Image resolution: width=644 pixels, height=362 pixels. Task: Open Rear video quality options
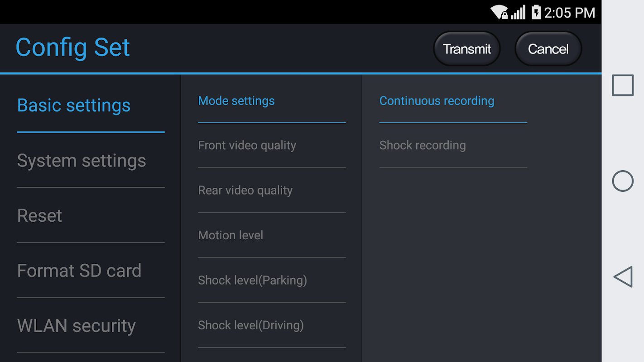[245, 190]
